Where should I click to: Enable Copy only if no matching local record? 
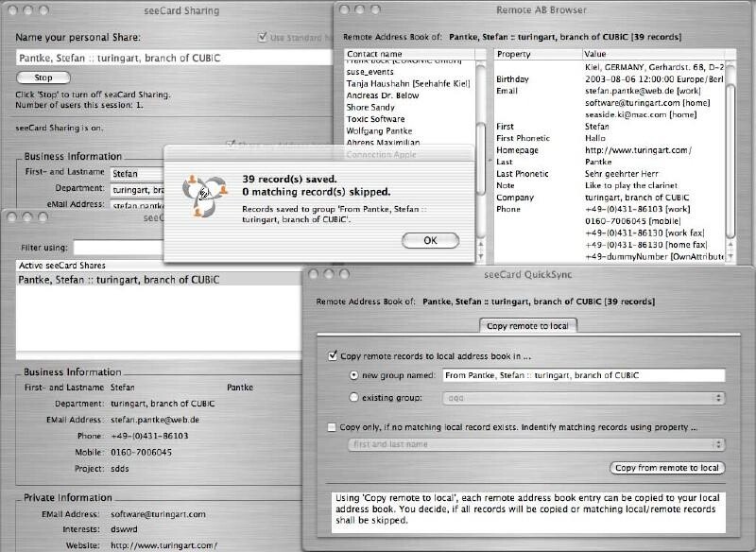tap(332, 427)
